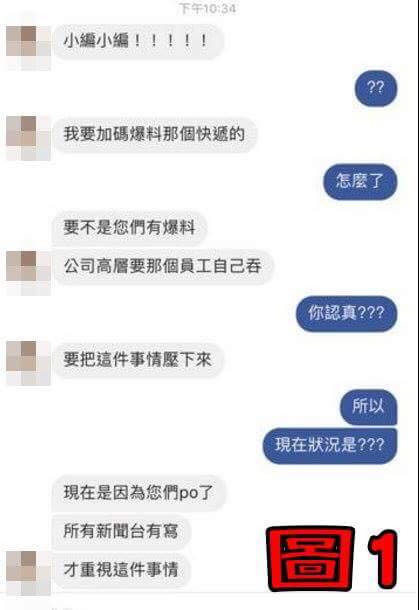Click avatar next to 要把這件事情壓下來
The height and width of the screenshot is (610, 419).
tap(28, 363)
